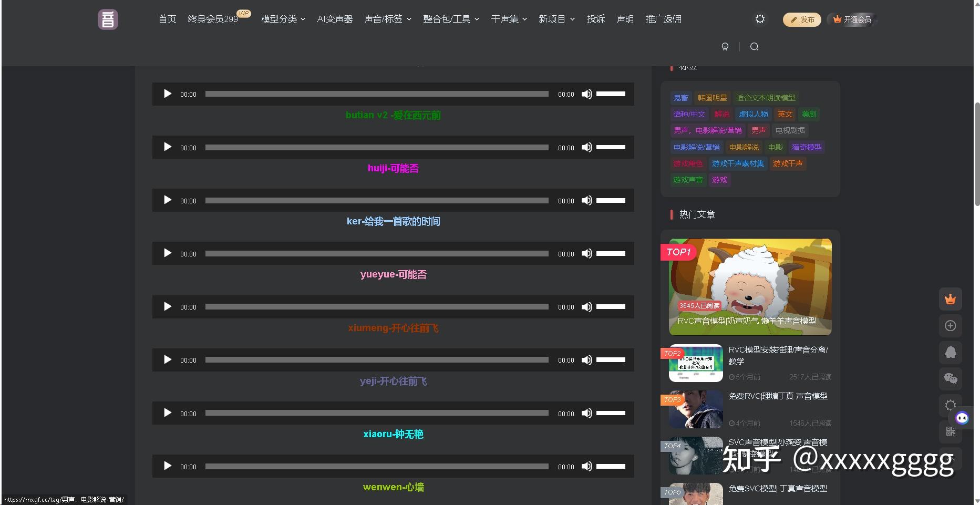Open the settings gear in the top bar
This screenshot has width=980, height=505.
759,19
